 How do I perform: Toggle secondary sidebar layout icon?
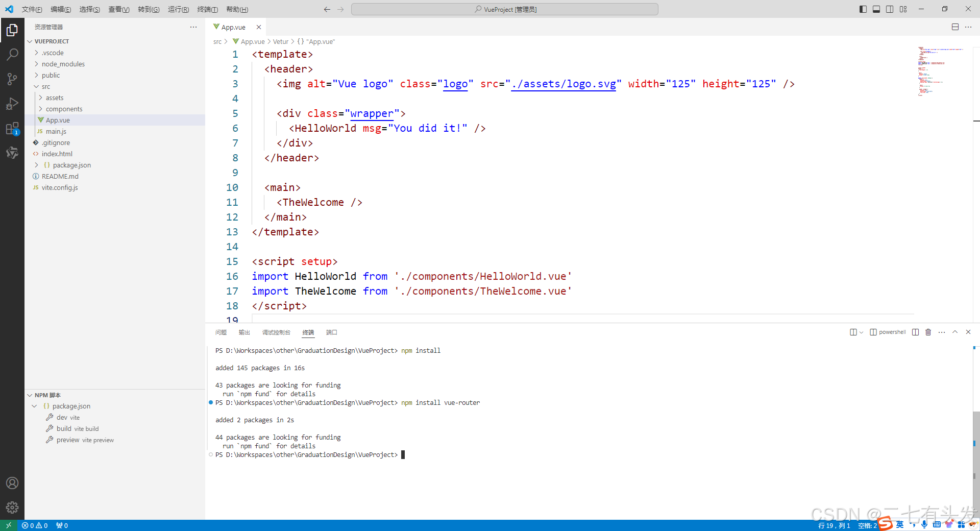pos(890,9)
